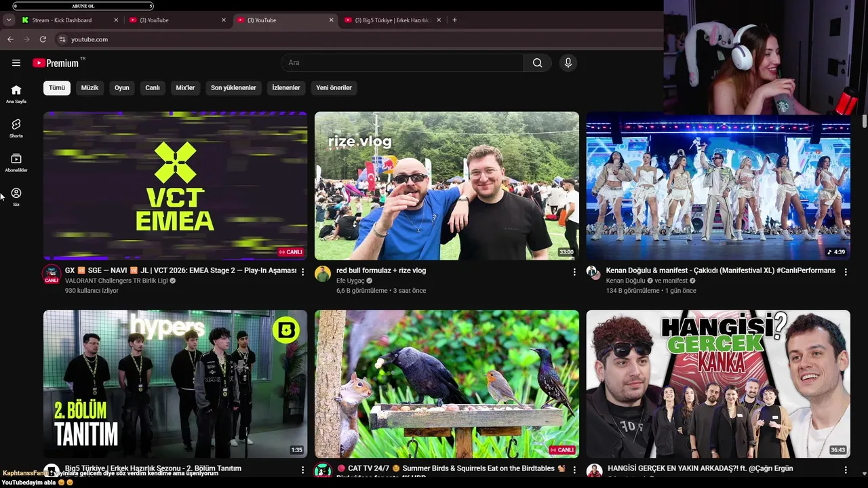Open VCT 2026 EMEA Stage 2 video title
Viewport: 868px width, 488px height.
click(181, 270)
